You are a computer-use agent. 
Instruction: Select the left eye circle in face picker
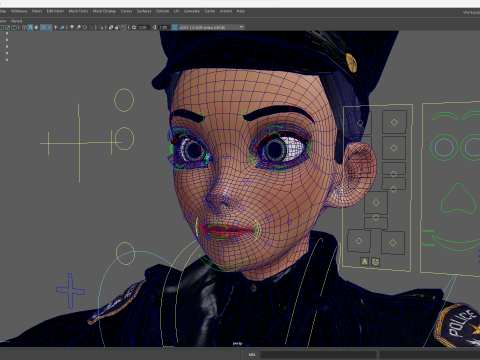444,147
